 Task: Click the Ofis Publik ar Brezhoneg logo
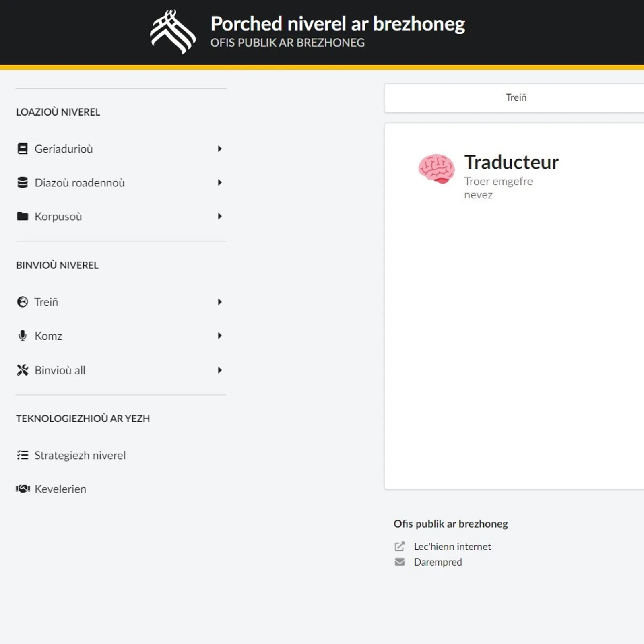coord(173,31)
